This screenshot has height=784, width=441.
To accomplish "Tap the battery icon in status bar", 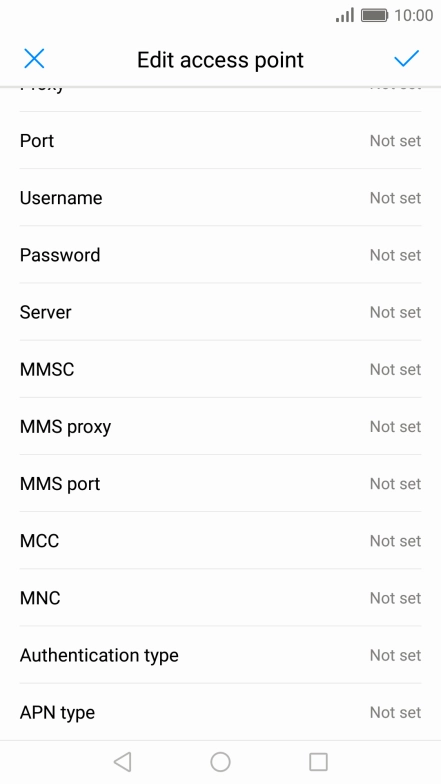I will click(374, 15).
